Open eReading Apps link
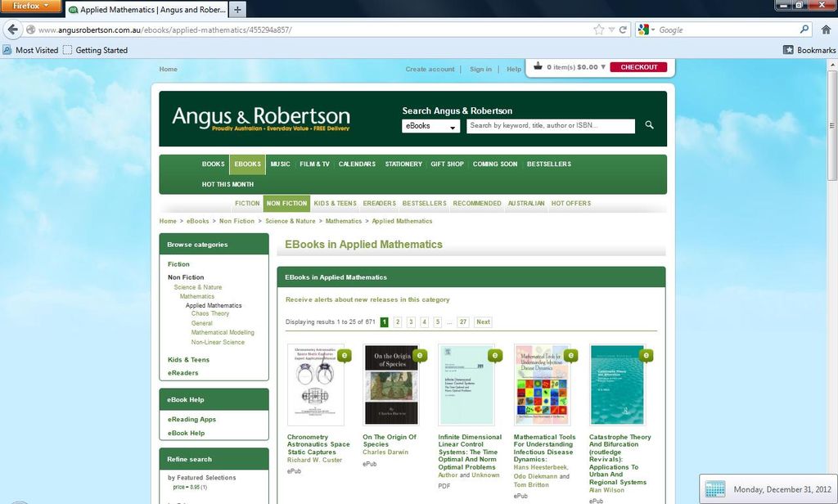Screen dimensions: 838x504 (191, 420)
